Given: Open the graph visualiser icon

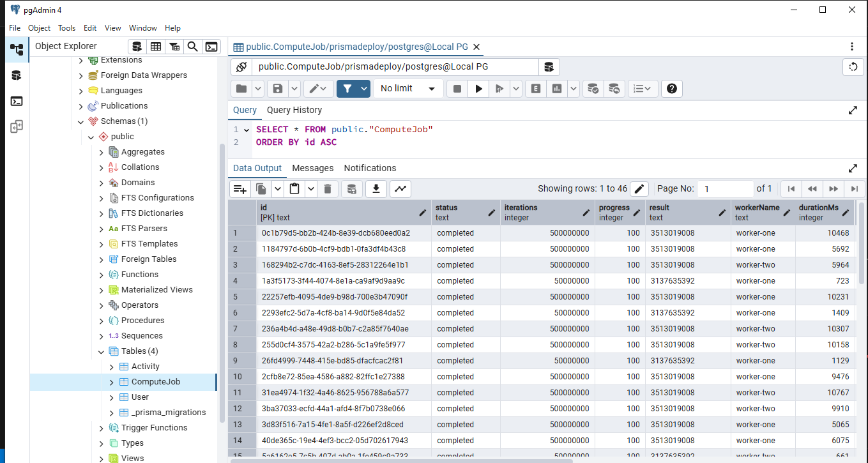Looking at the screenshot, I should pyautogui.click(x=400, y=188).
